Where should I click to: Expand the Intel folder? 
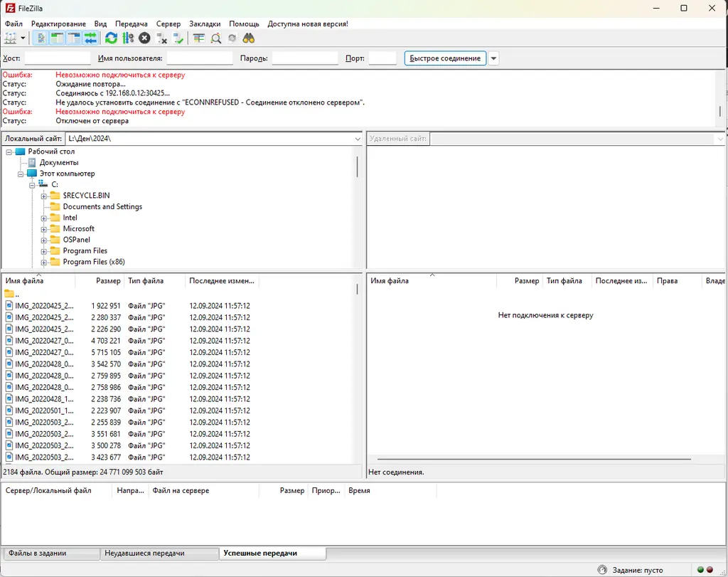pos(43,218)
